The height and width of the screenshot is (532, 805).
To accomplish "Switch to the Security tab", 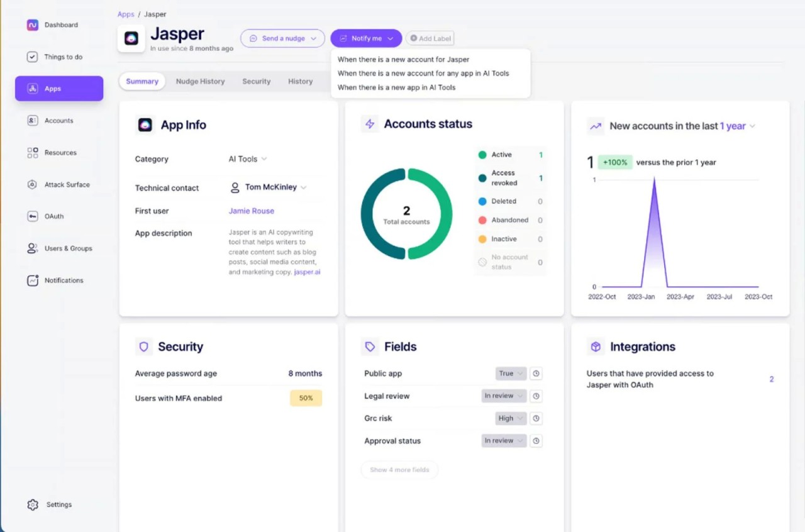I will tap(257, 82).
